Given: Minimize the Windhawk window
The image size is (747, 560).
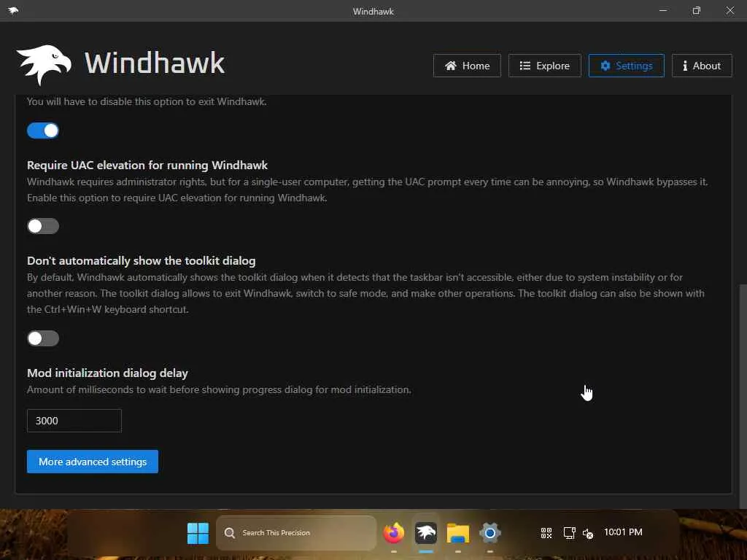Looking at the screenshot, I should (x=663, y=10).
